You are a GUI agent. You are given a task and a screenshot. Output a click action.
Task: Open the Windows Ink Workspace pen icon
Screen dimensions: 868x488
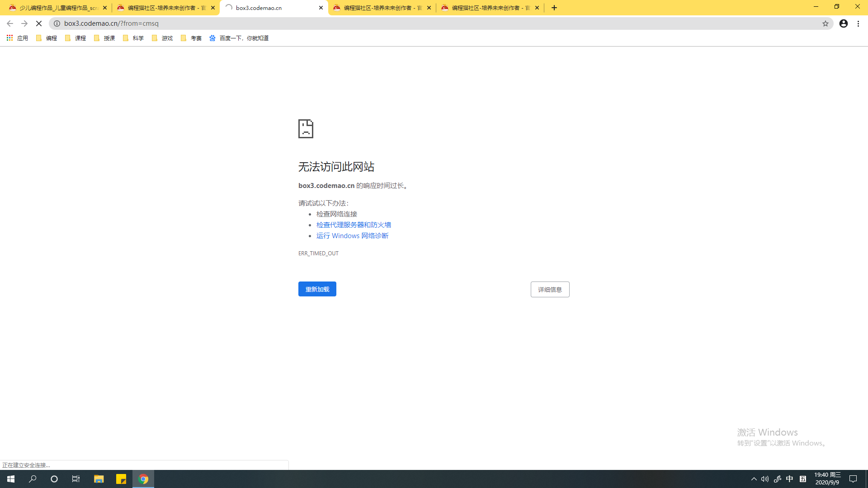[x=778, y=479]
